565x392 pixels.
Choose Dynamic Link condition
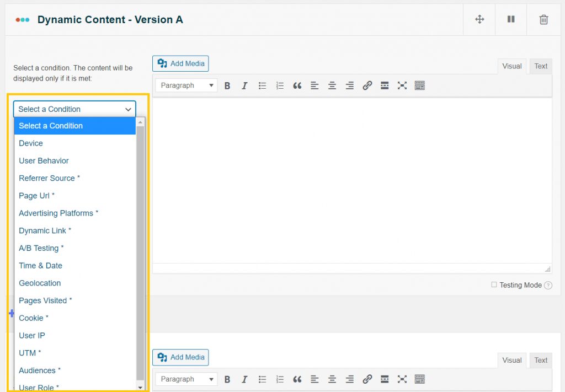74,231
